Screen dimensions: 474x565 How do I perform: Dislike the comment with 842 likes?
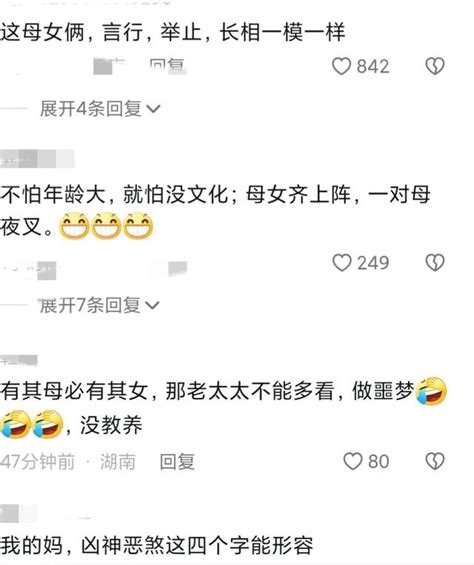[x=435, y=66]
